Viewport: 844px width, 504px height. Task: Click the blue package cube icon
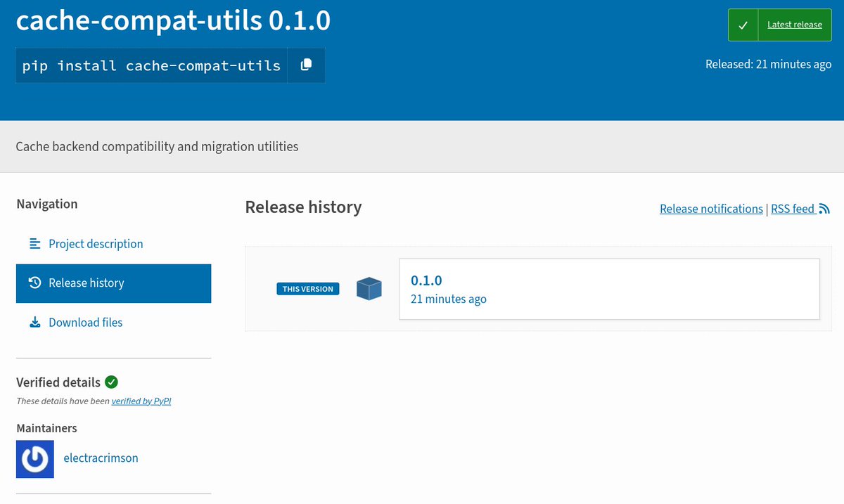pos(369,288)
